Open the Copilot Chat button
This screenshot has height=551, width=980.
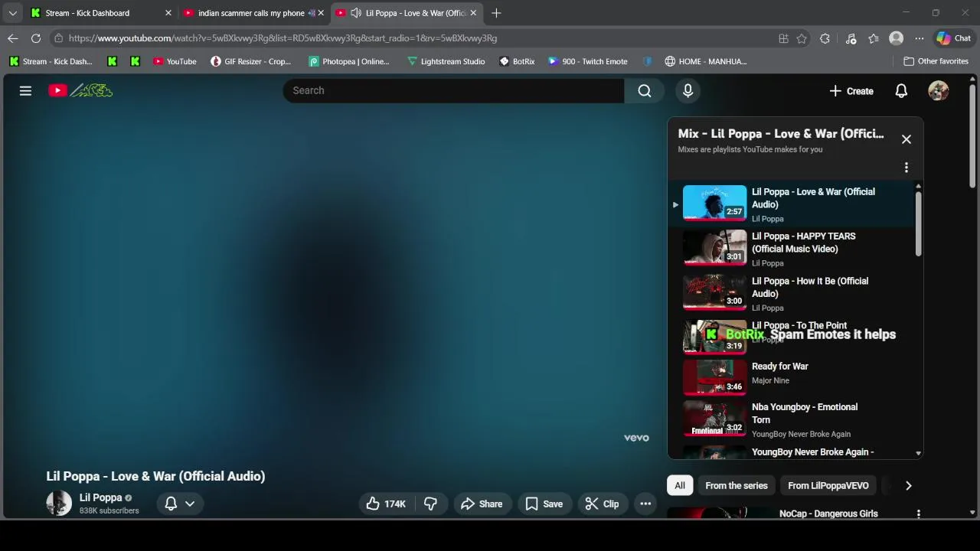pos(954,38)
